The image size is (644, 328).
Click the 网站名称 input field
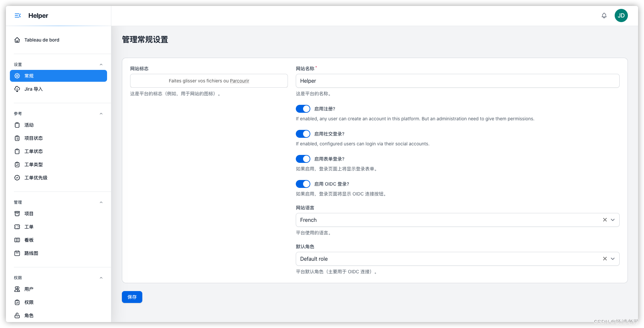pyautogui.click(x=458, y=81)
